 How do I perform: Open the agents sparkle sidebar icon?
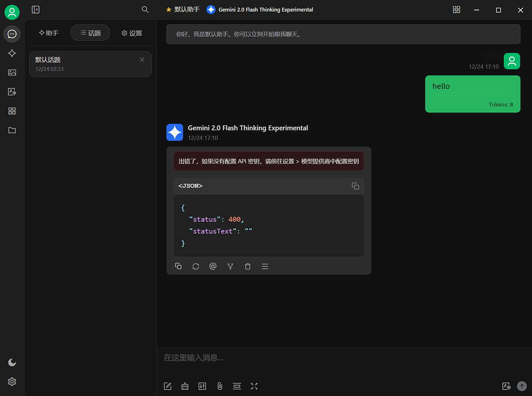(x=12, y=54)
